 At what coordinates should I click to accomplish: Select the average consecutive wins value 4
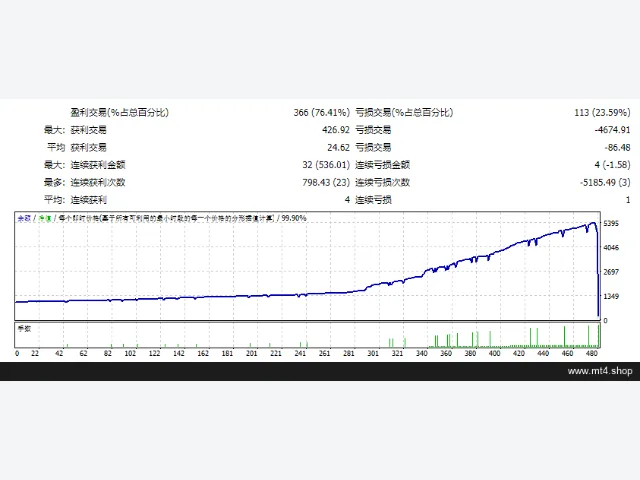pos(347,200)
